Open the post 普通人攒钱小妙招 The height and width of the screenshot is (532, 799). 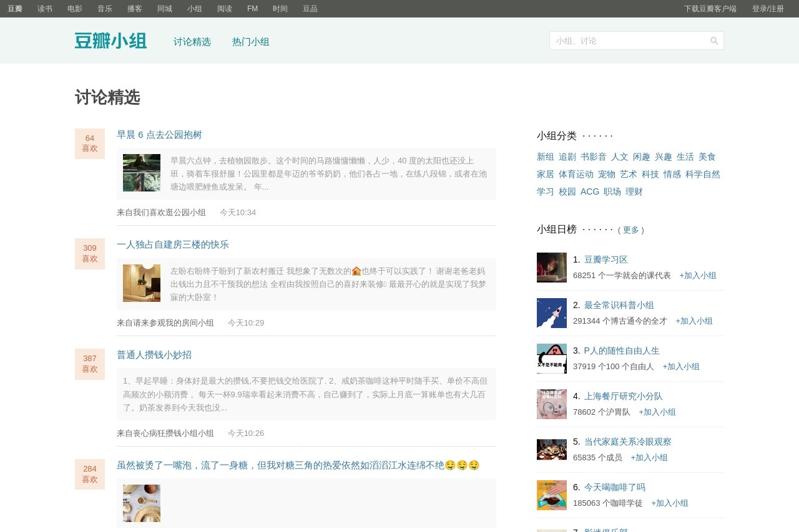pos(154,355)
